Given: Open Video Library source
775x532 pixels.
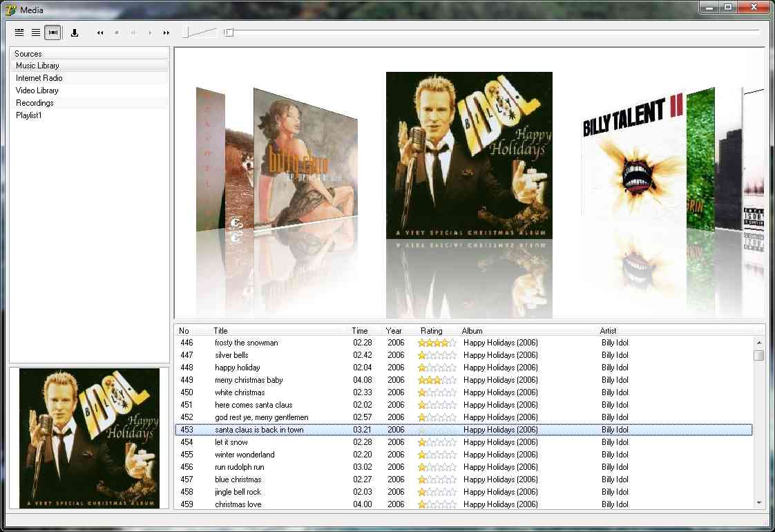Looking at the screenshot, I should tap(90, 90).
